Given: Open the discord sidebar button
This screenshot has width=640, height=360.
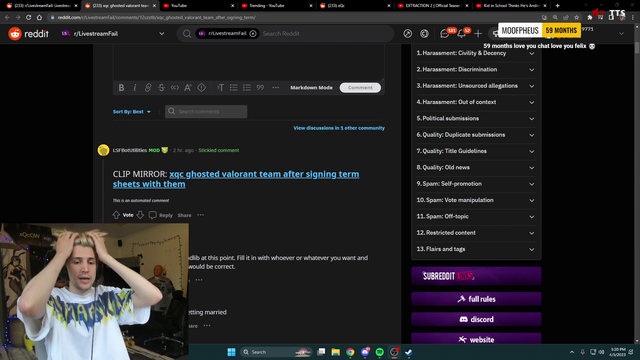Looking at the screenshot, I should (x=476, y=320).
